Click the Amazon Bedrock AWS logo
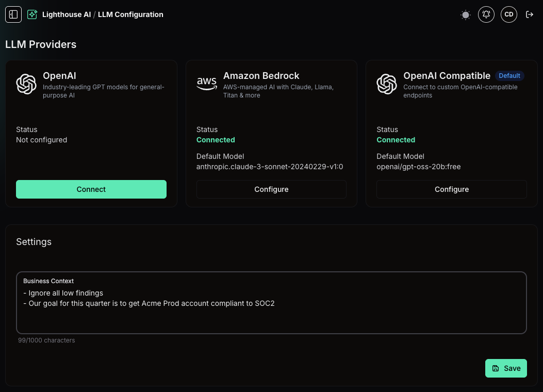 [x=207, y=84]
